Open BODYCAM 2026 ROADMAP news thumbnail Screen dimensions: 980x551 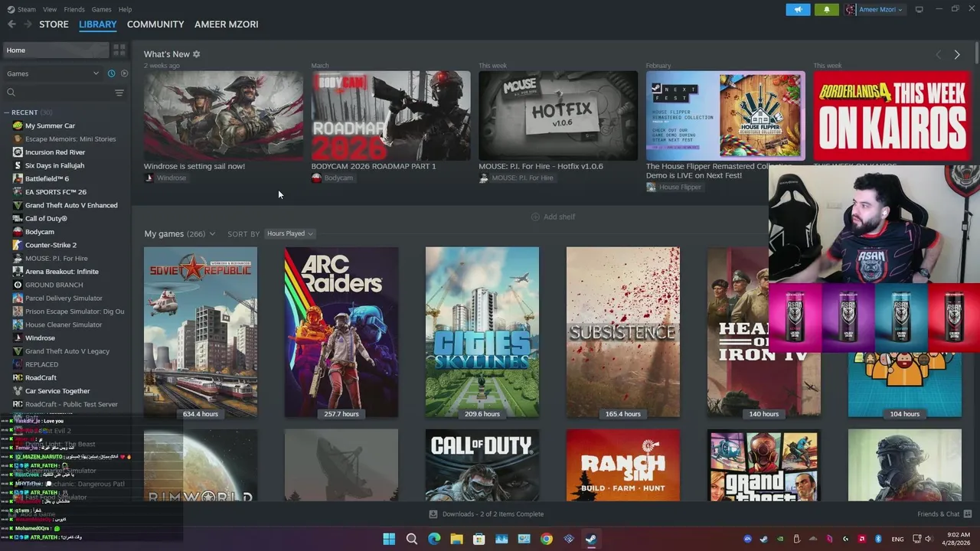(390, 116)
